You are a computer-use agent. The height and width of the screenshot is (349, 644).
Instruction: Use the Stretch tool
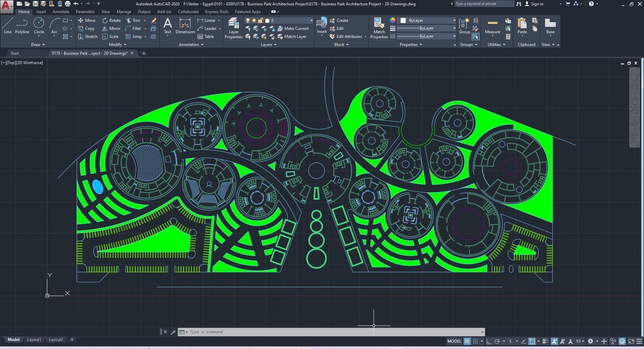click(x=88, y=37)
